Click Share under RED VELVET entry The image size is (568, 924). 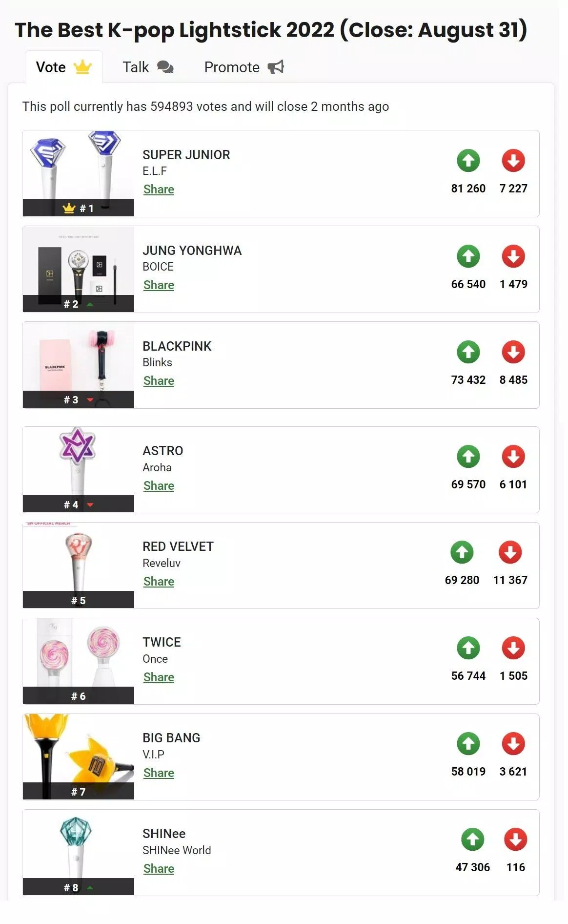tap(158, 581)
